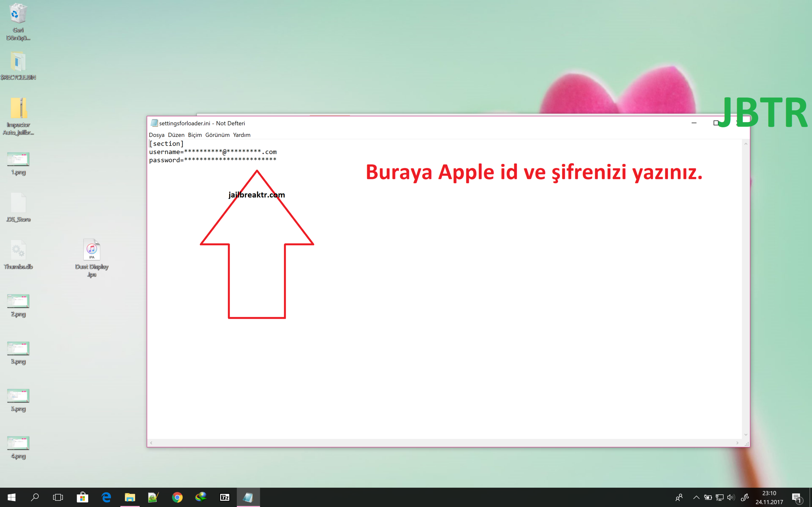812x507 pixels.
Task: Launch Google Chrome from the taskbar
Action: coord(178,497)
